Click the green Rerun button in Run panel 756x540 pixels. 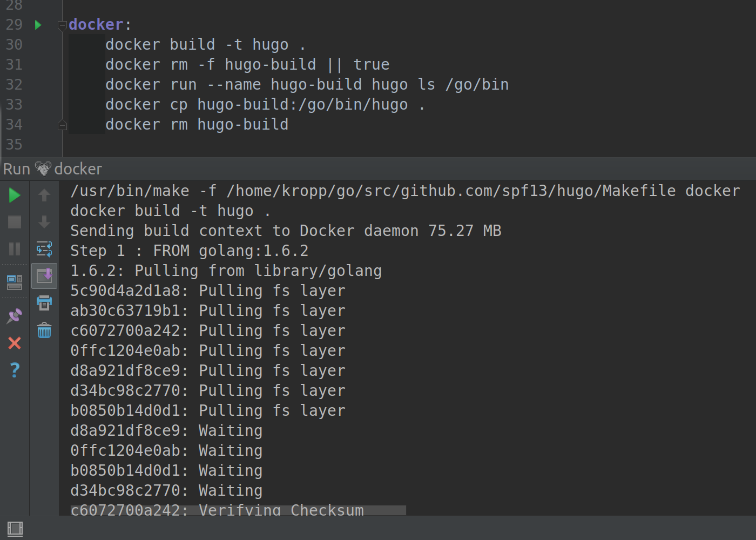15,195
